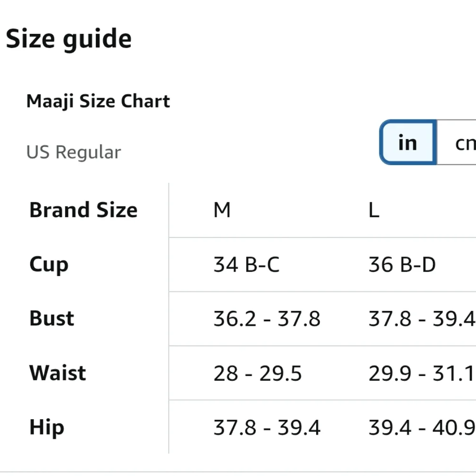Select the bust range 36.2 - 37.8
The width and height of the screenshot is (476, 476).
tap(268, 318)
